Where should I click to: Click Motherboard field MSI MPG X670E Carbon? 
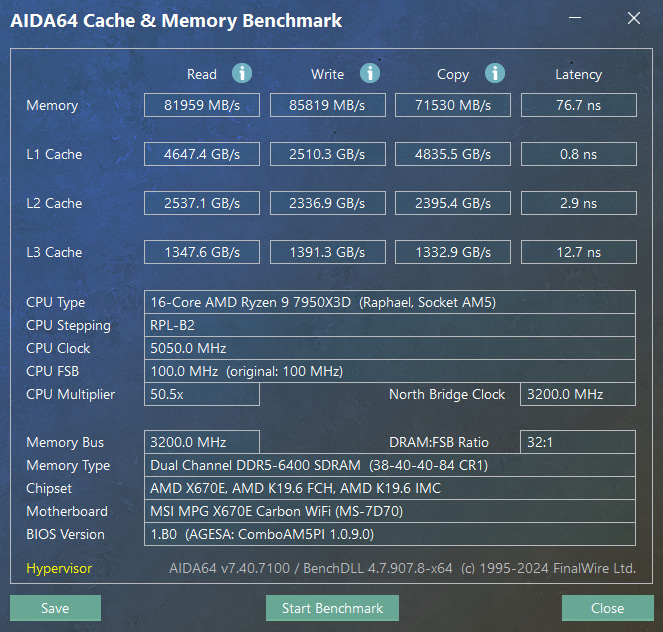(390, 511)
